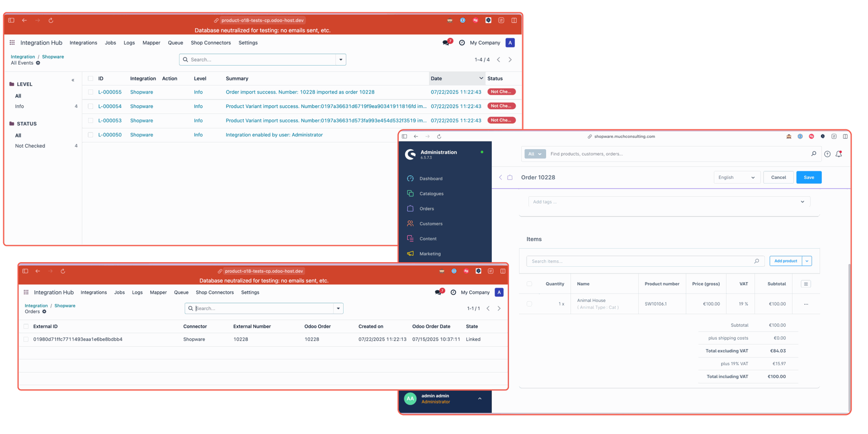Expand the Add tags dropdown
Screen dimensions: 868x434
pos(802,202)
